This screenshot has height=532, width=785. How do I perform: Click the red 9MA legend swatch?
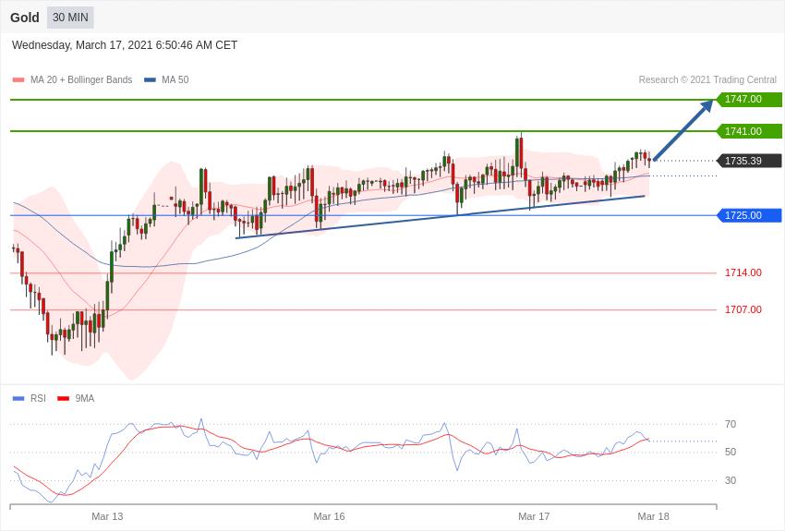click(63, 398)
